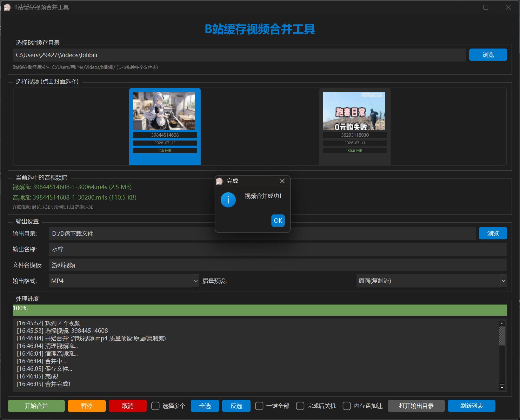Click the 100% green progress bar
This screenshot has width=520, height=420.
(x=260, y=310)
